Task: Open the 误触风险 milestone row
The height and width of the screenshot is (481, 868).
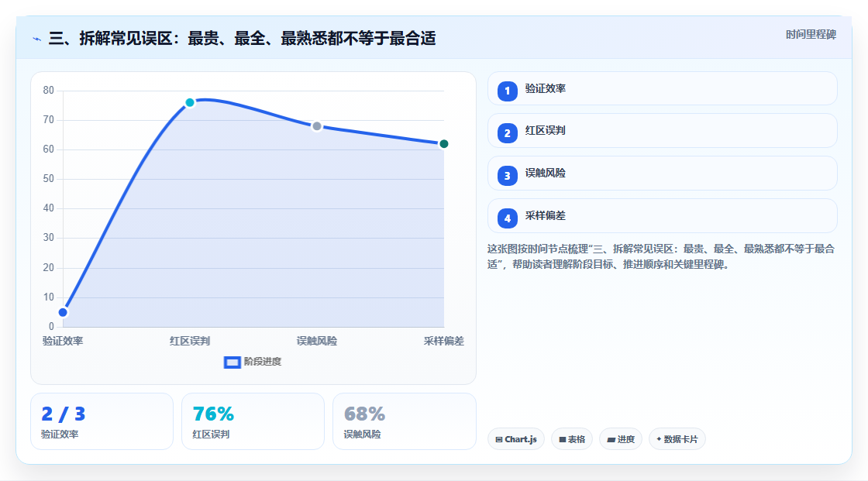Action: pyautogui.click(x=662, y=174)
